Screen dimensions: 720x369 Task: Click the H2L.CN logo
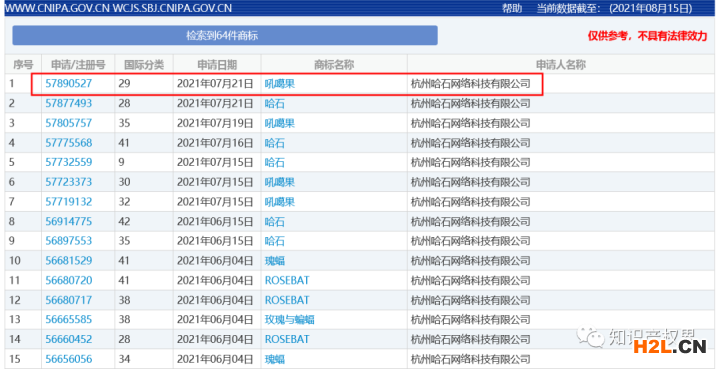(x=670, y=346)
